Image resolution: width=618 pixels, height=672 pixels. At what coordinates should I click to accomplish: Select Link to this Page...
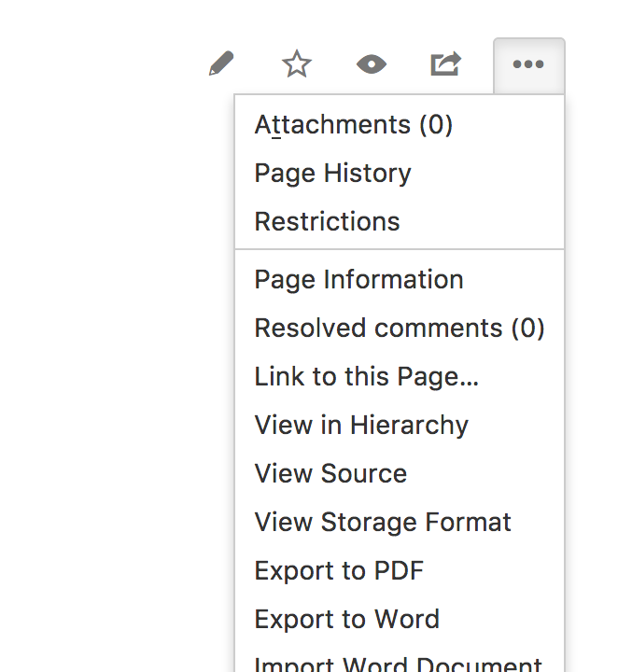[x=400, y=376]
